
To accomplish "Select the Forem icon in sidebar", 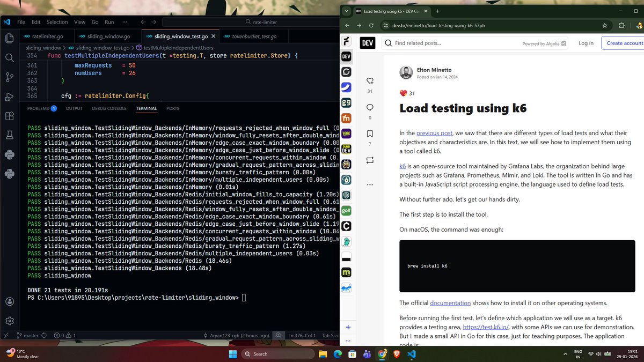I will pyautogui.click(x=347, y=41).
